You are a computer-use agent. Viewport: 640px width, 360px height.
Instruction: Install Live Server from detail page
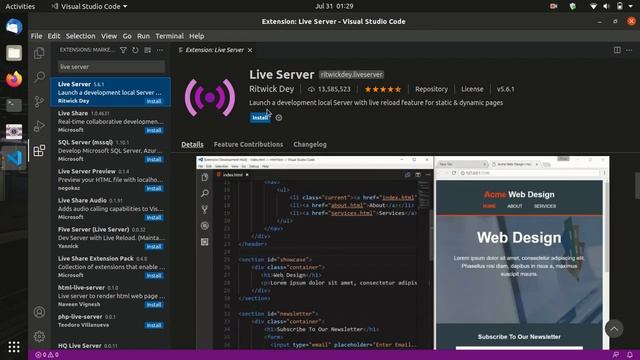click(x=260, y=118)
